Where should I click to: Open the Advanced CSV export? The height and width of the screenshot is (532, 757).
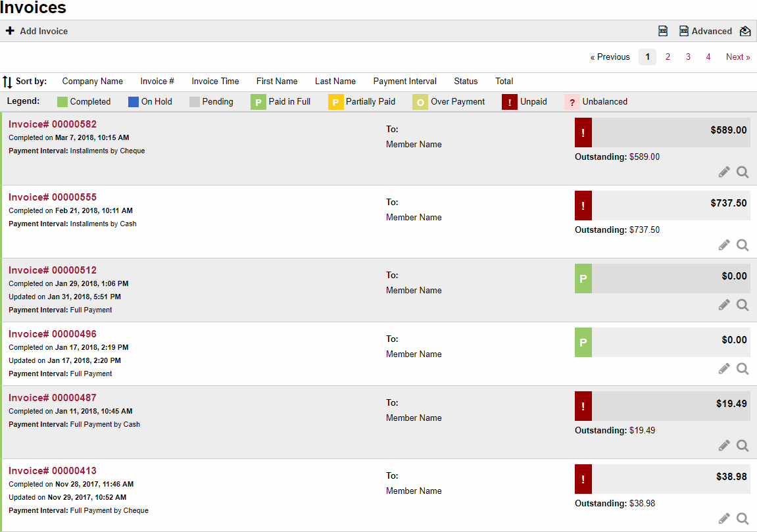click(x=706, y=31)
